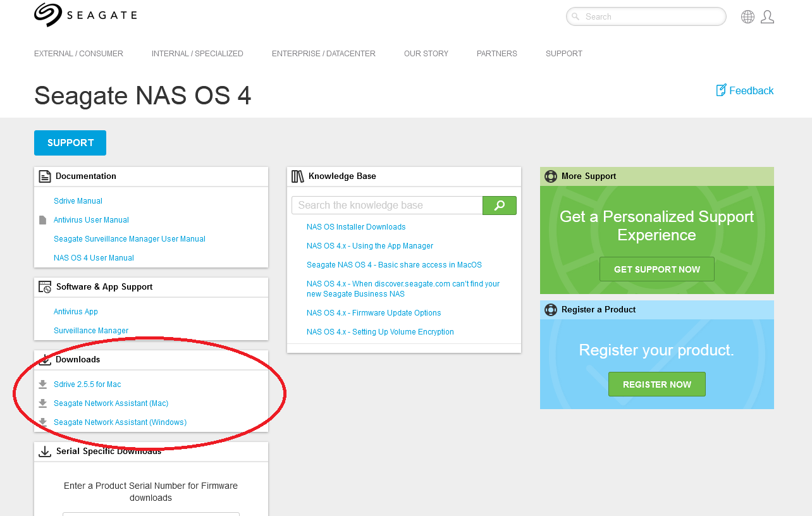Screen dimensions: 812x516
Task: Click the Get Support Now button
Action: pos(657,269)
